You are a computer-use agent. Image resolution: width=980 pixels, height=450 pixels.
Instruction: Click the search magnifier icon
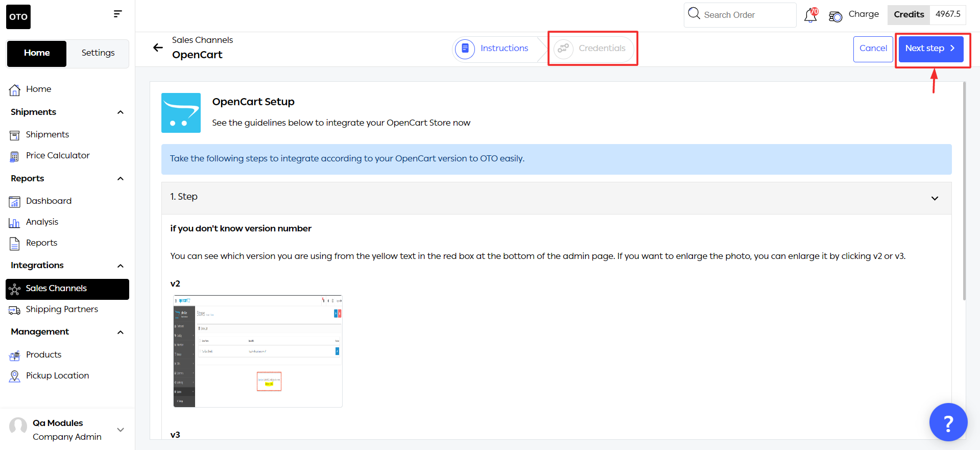[694, 13]
